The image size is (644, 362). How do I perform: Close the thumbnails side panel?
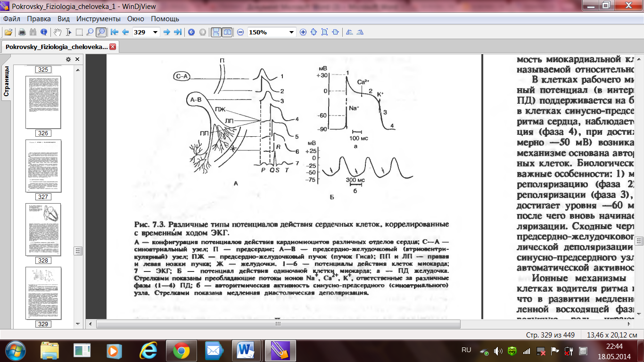78,59
